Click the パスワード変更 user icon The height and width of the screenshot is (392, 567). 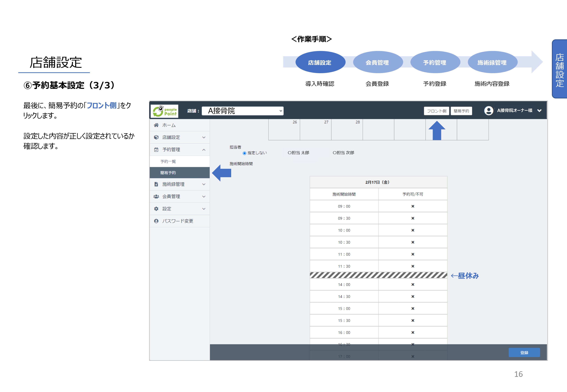[156, 221]
